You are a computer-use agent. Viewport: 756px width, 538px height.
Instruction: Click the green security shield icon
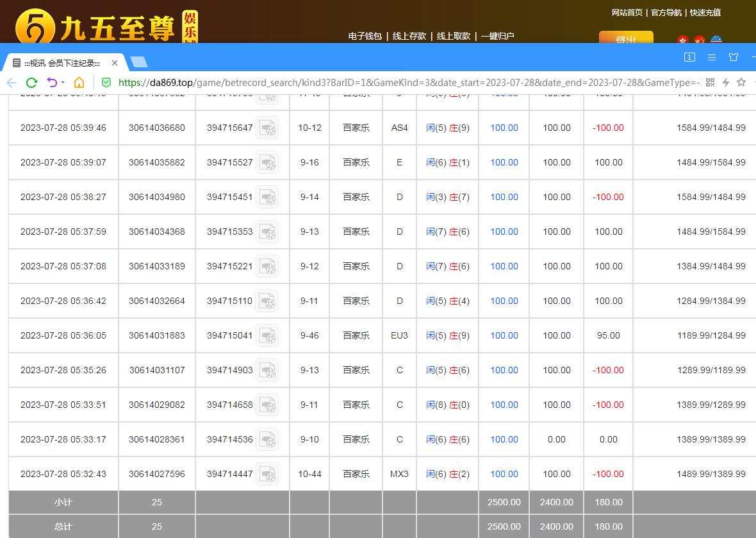106,83
